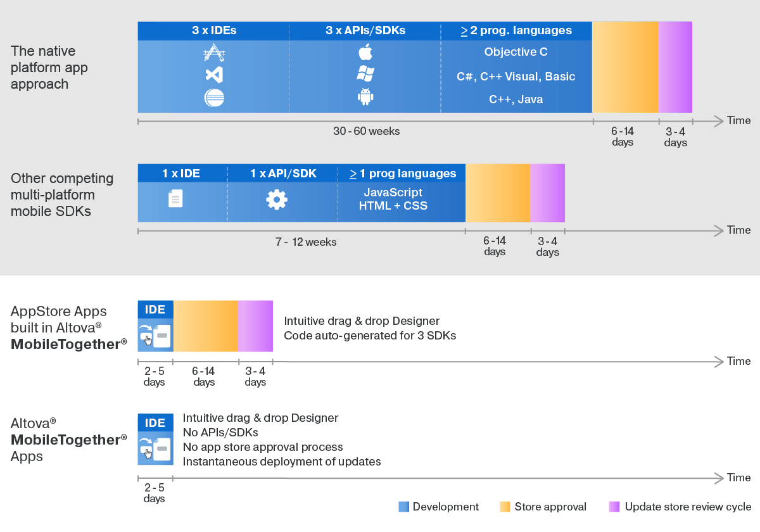
Task: Click 'Other competing multi-platform mobile SDKs' label
Action: [x=62, y=194]
